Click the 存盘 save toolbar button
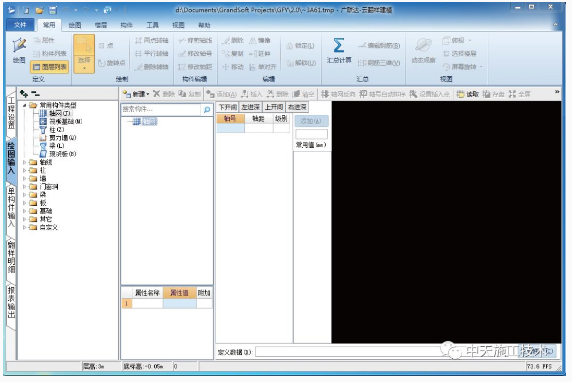Image resolution: width=572 pixels, height=382 pixels. 493,94
